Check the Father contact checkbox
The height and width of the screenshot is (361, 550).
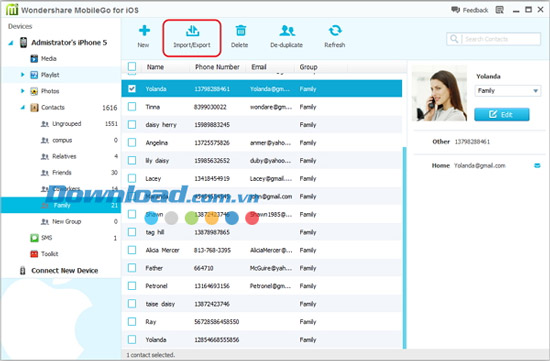coord(132,268)
